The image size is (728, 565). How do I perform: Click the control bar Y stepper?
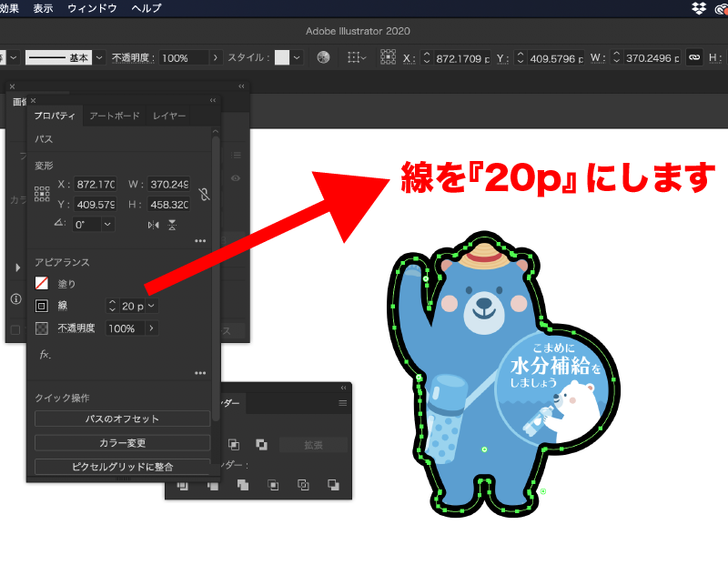(520, 57)
